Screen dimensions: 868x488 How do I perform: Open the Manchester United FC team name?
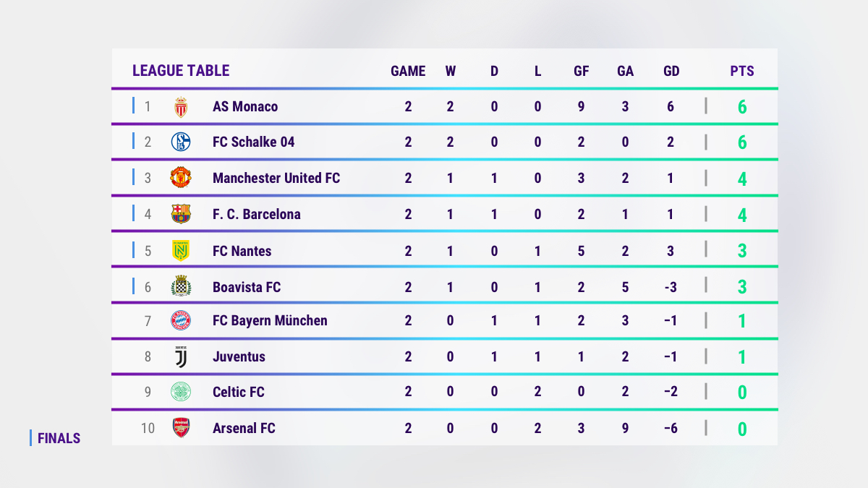click(276, 178)
